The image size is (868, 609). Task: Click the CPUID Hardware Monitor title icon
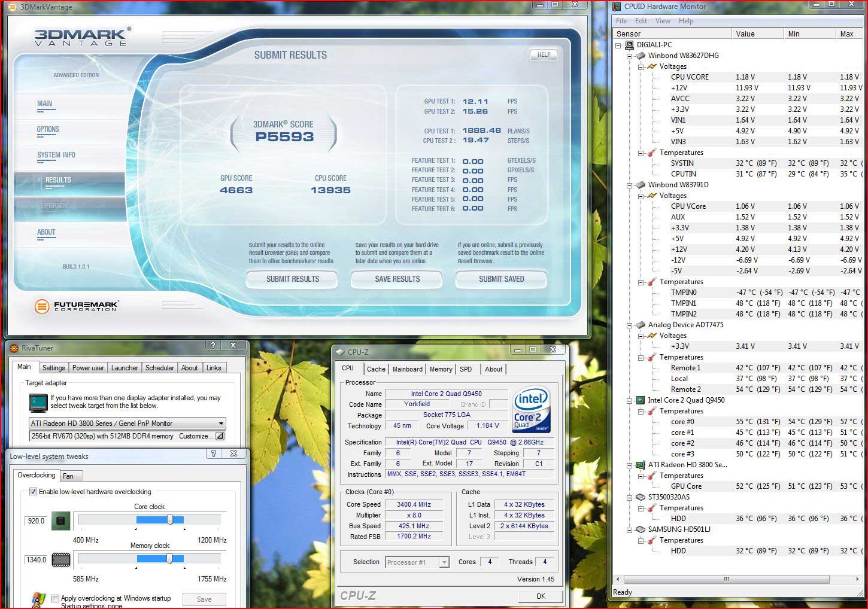pos(617,7)
